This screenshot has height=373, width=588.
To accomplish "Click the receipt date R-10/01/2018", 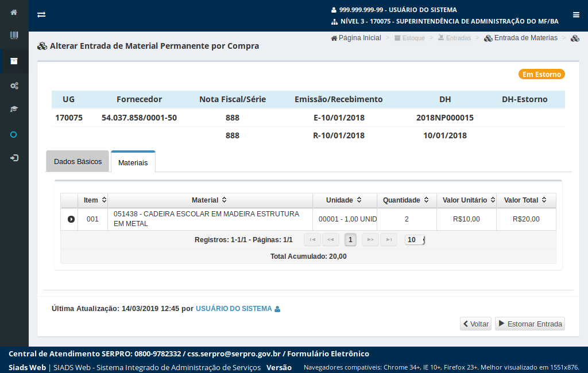I will tap(339, 135).
